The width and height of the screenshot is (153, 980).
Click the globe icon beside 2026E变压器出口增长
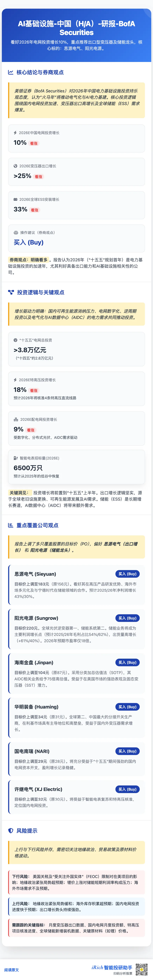click(15, 166)
